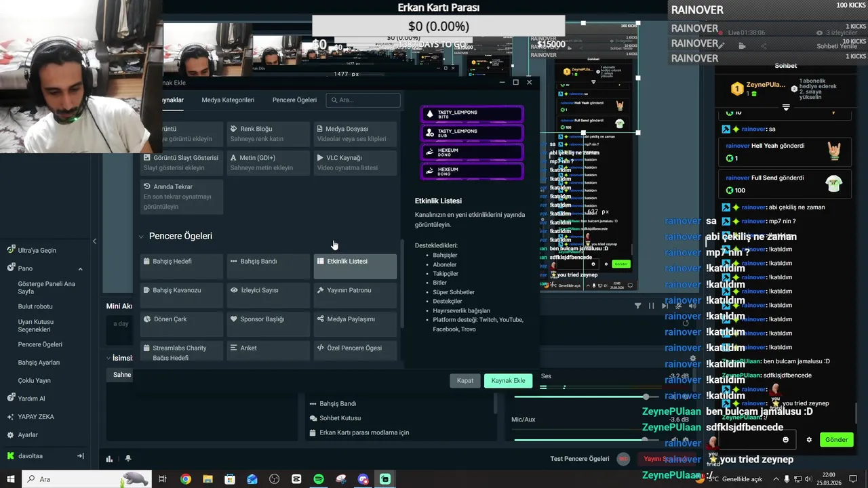Open the performance stats bar-chart icon
The height and width of the screenshot is (488, 868).
[x=109, y=459]
